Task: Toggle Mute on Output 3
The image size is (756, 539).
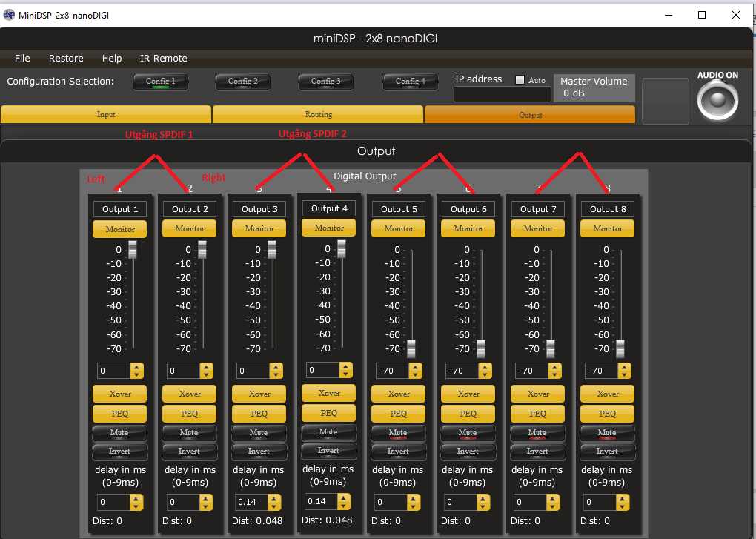Action: coord(259,433)
